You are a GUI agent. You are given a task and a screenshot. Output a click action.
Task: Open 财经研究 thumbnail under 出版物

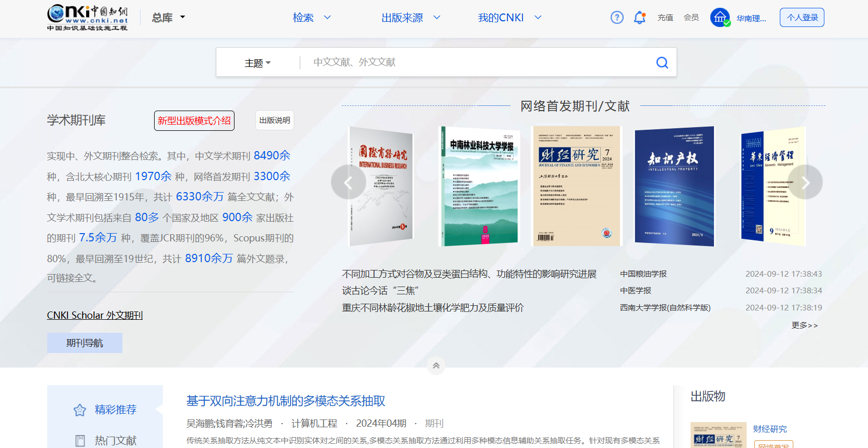pos(719,436)
